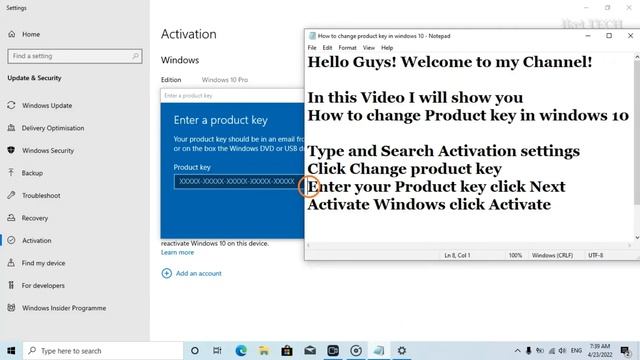640x360 pixels.
Task: Open the Mail app on the taskbar
Action: coord(310,351)
